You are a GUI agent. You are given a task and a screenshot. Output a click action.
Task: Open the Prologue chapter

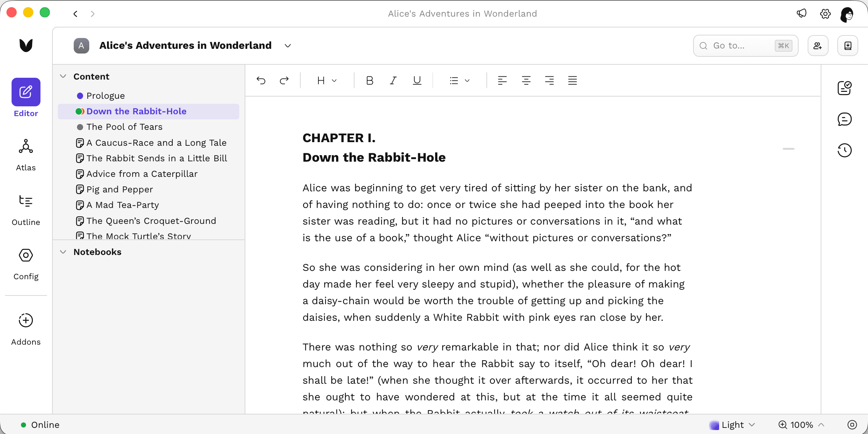tap(149, 95)
